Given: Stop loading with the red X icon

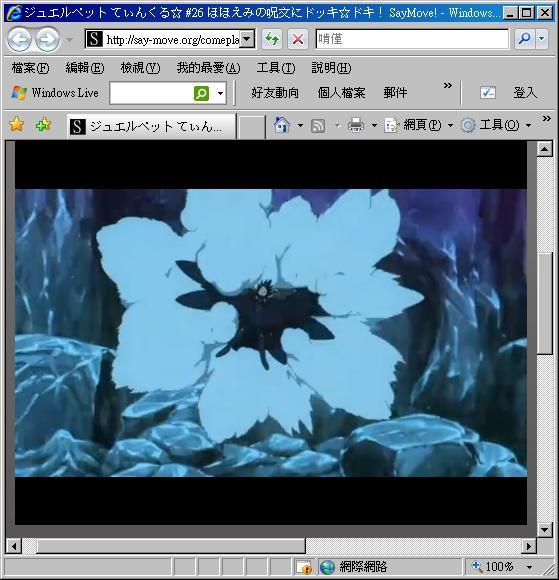Looking at the screenshot, I should pyautogui.click(x=298, y=39).
